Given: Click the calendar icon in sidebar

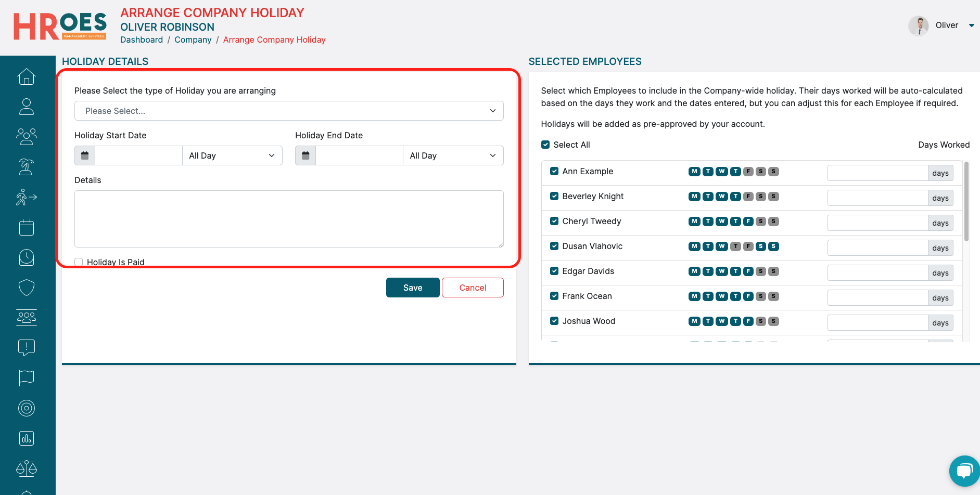Looking at the screenshot, I should coord(27,227).
